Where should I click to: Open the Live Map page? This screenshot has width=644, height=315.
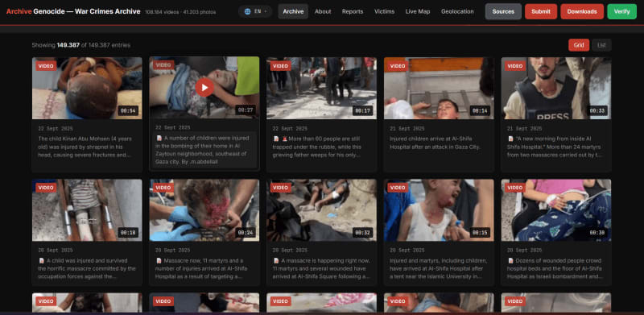(x=418, y=11)
